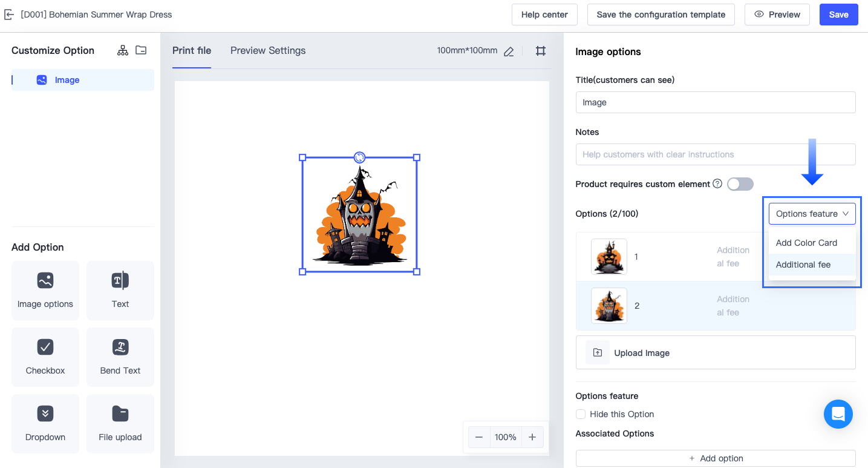Image resolution: width=868 pixels, height=468 pixels.
Task: Save the configuration with the Save button
Action: pyautogui.click(x=838, y=14)
